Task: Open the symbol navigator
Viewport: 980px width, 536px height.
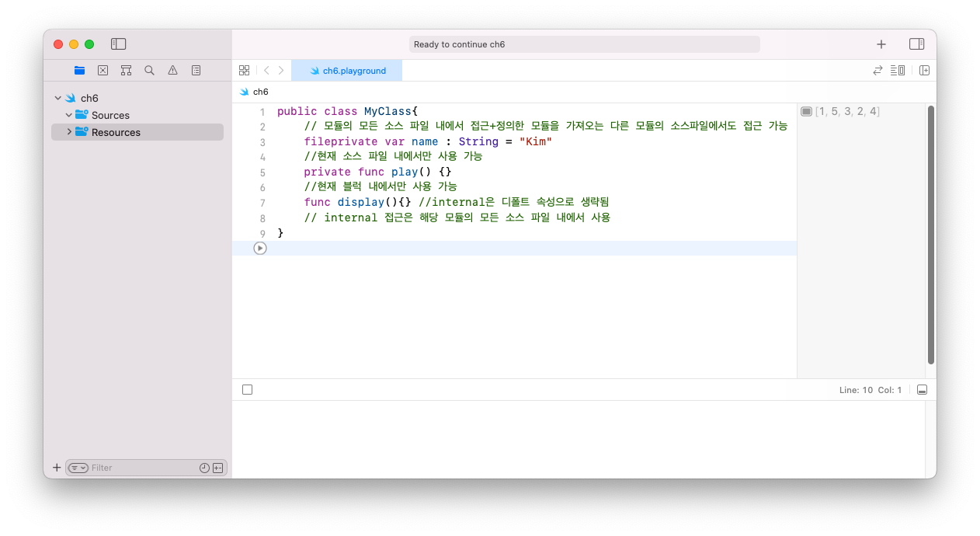Action: [126, 70]
